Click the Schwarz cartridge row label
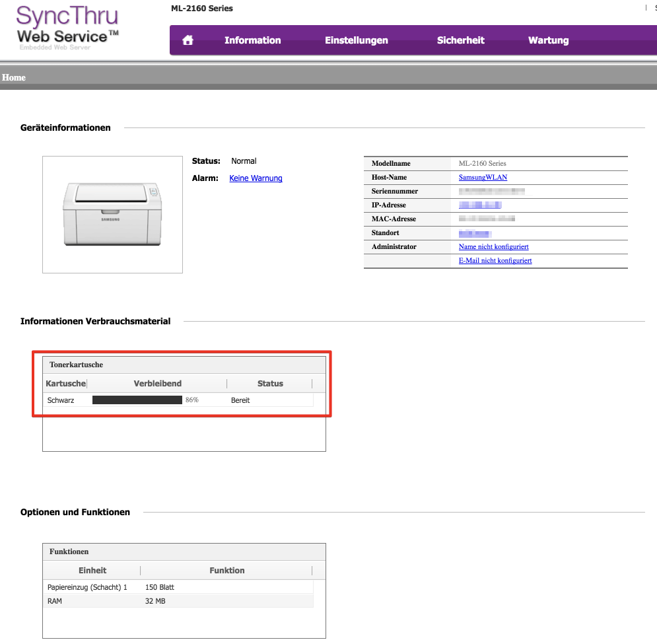 point(61,400)
